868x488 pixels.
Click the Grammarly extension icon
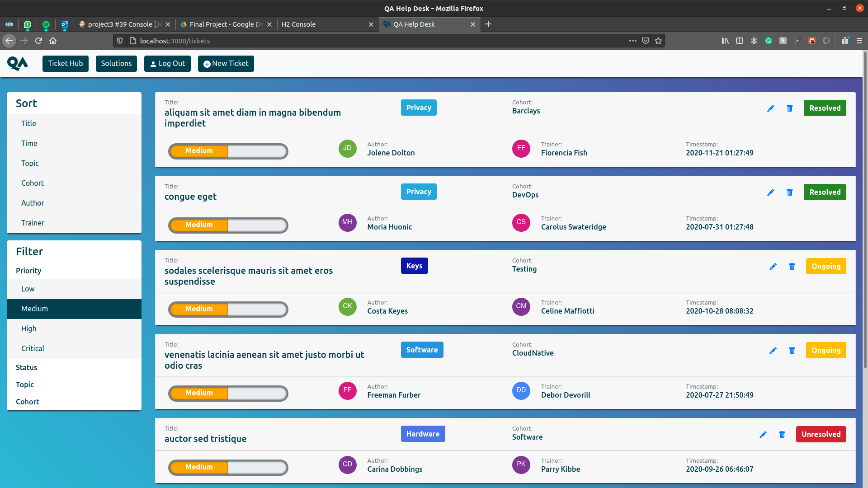tap(769, 41)
